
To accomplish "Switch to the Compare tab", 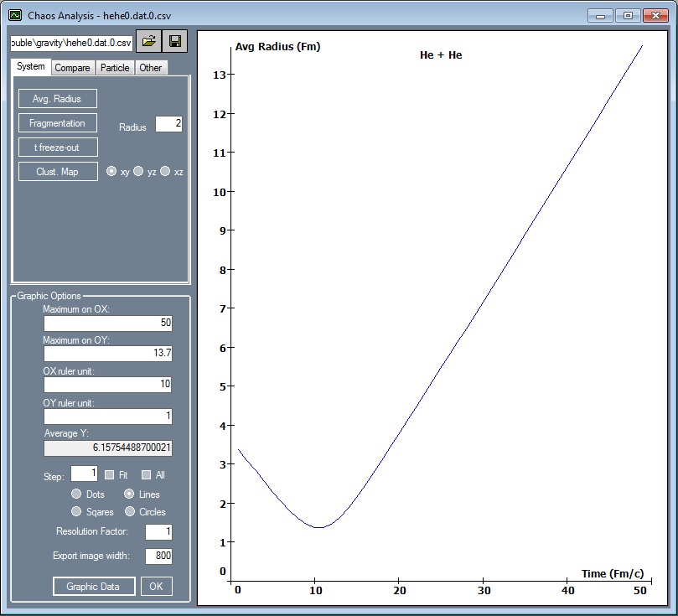I will [72, 68].
